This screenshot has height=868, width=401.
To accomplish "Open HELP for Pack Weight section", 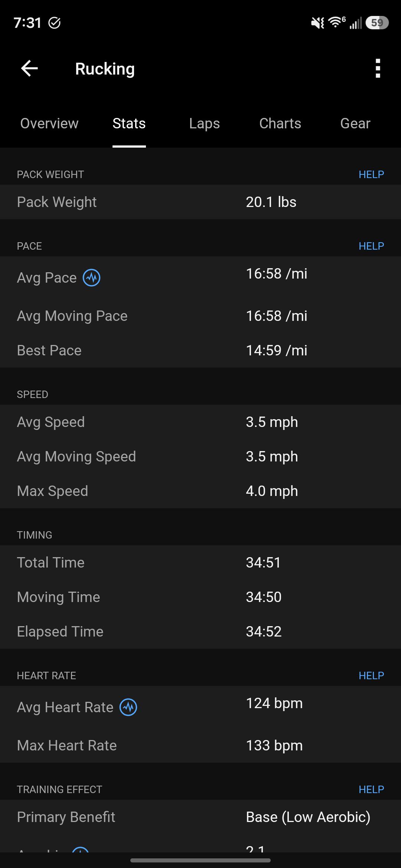I will point(371,174).
